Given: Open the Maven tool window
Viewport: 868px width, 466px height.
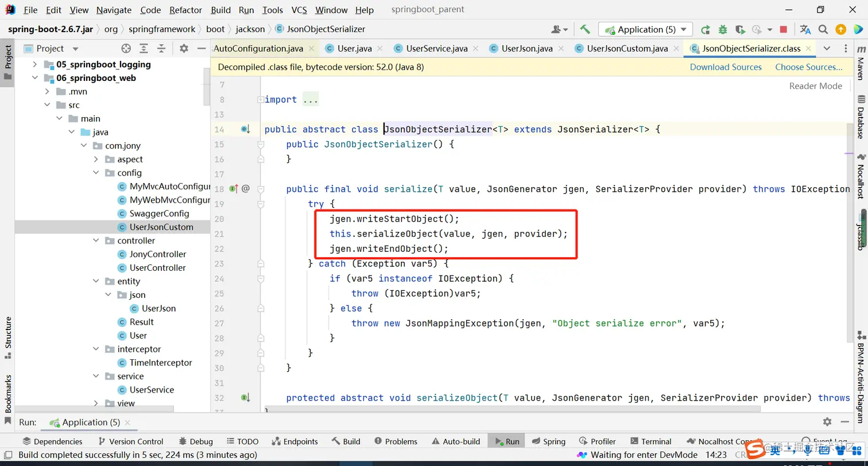Looking at the screenshot, I should tap(861, 63).
